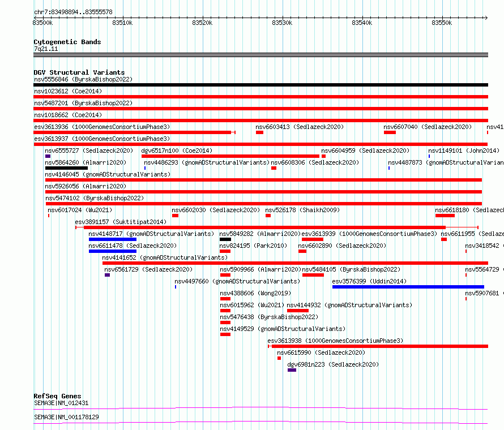Click the red bar under nsv6607040
504x430 pixels.
[x=390, y=132]
